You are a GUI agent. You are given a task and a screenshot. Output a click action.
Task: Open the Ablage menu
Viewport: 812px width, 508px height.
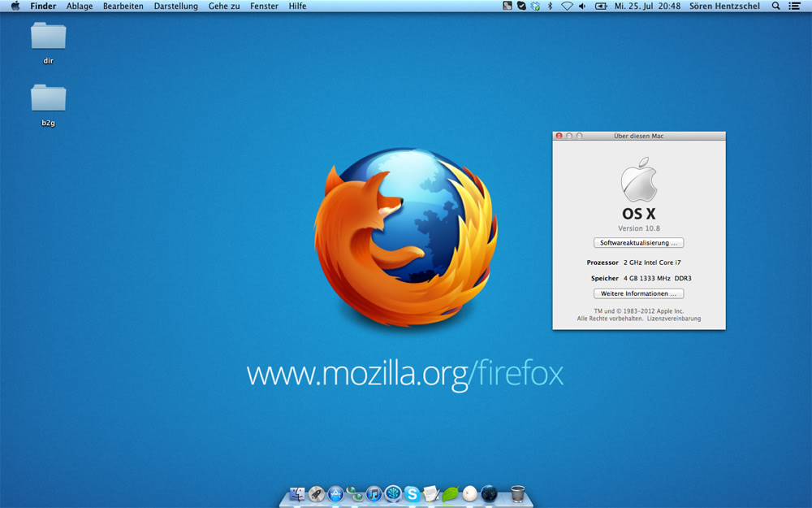tap(80, 7)
